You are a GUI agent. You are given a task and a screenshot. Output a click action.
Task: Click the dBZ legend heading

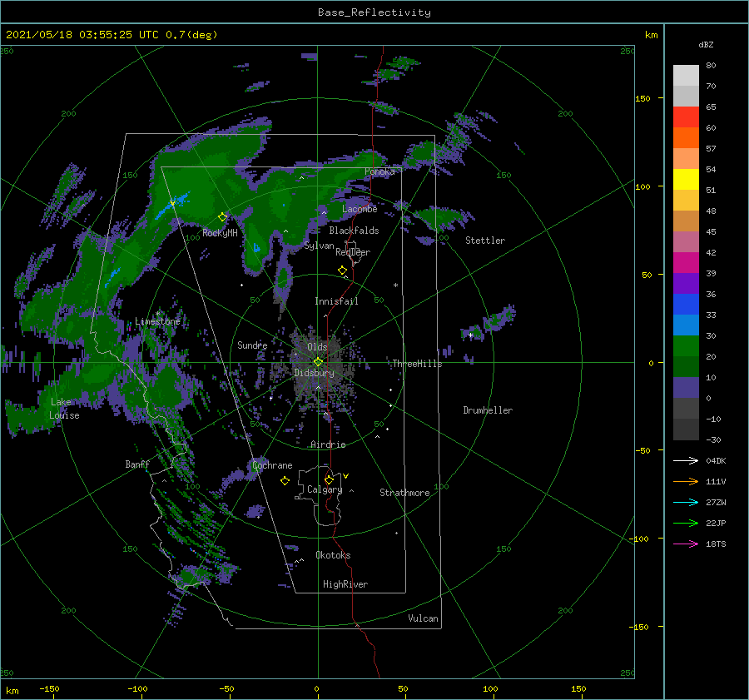[706, 45]
